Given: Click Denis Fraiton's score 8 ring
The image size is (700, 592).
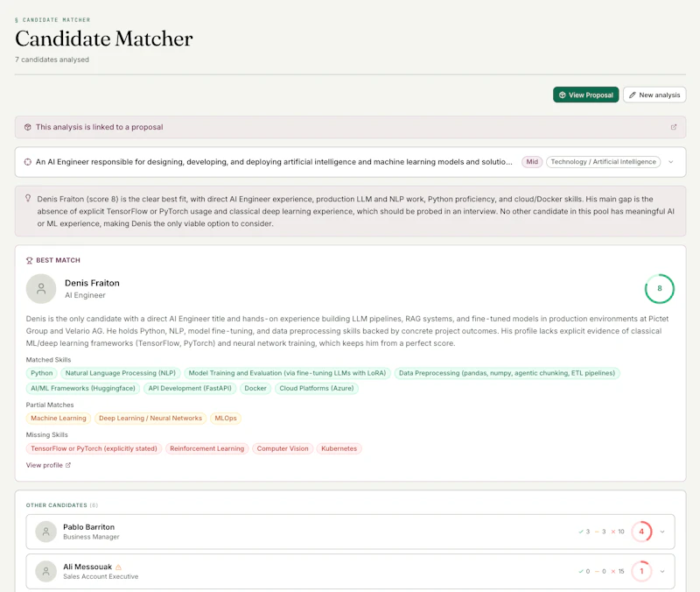Looking at the screenshot, I should coord(660,289).
